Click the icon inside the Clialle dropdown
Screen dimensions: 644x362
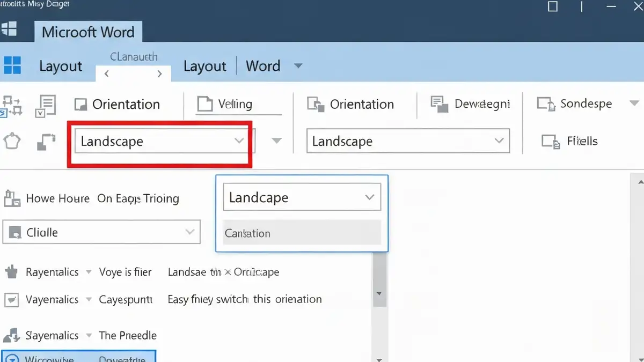click(x=16, y=232)
